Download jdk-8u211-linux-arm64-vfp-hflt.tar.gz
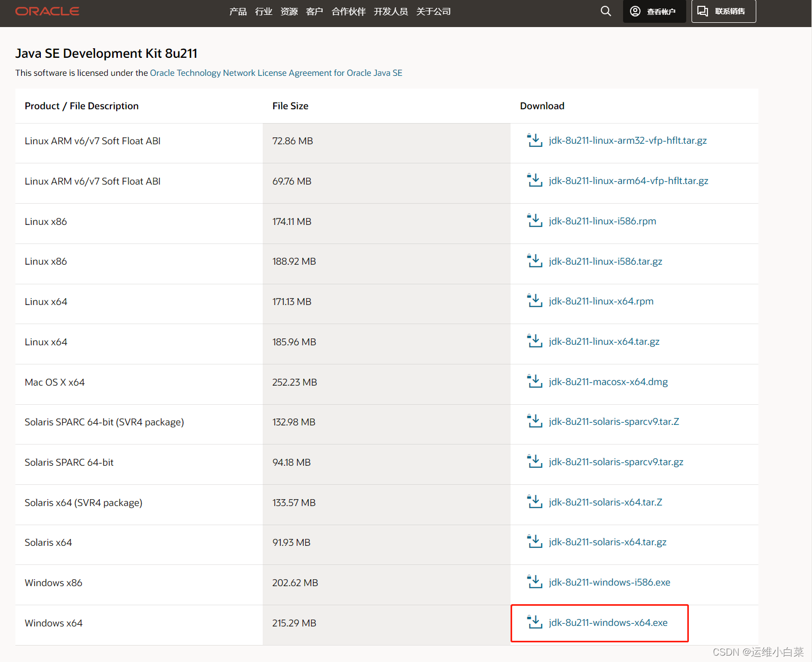 [628, 181]
